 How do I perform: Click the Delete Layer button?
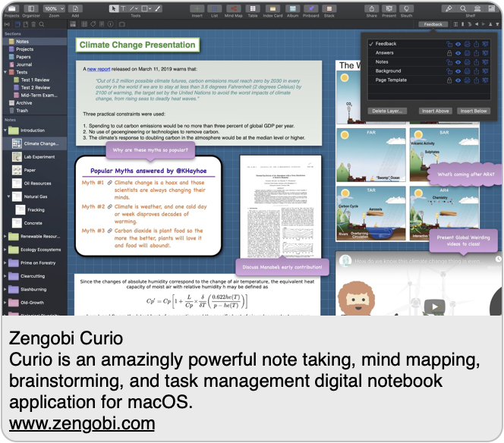pyautogui.click(x=389, y=111)
